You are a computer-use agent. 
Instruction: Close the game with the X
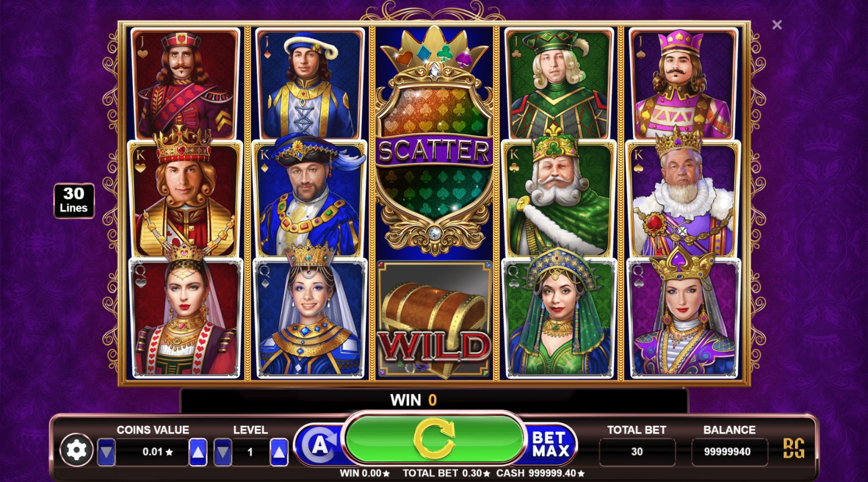pyautogui.click(x=777, y=25)
